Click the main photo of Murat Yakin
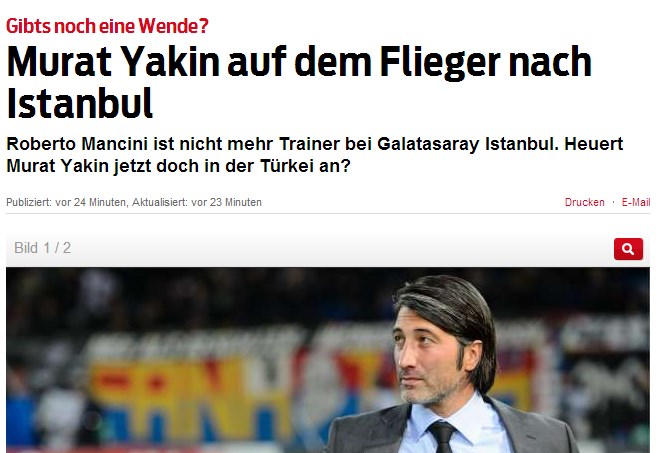Image resolution: width=660 pixels, height=453 pixels. (x=328, y=360)
